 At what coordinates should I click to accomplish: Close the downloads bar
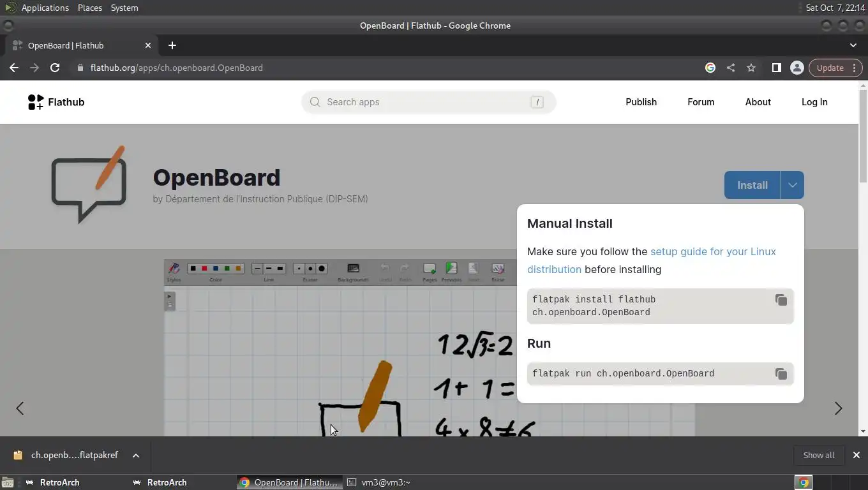[x=856, y=455]
